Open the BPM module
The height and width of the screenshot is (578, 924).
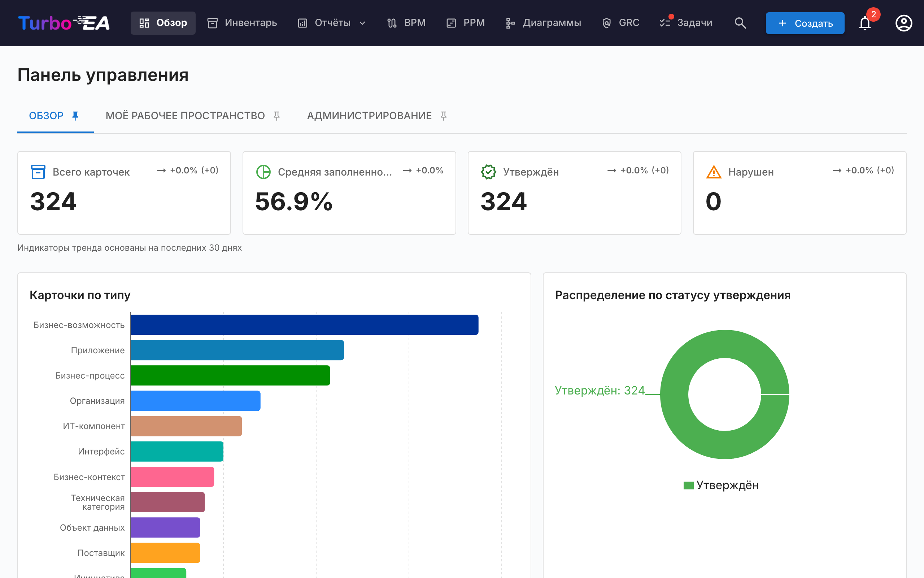point(406,23)
